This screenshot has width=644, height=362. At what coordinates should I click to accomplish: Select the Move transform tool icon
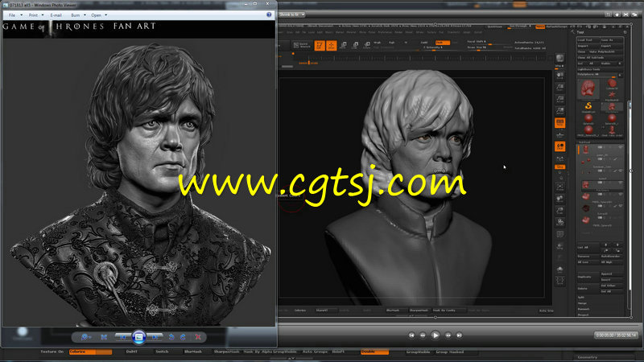pyautogui.click(x=344, y=45)
